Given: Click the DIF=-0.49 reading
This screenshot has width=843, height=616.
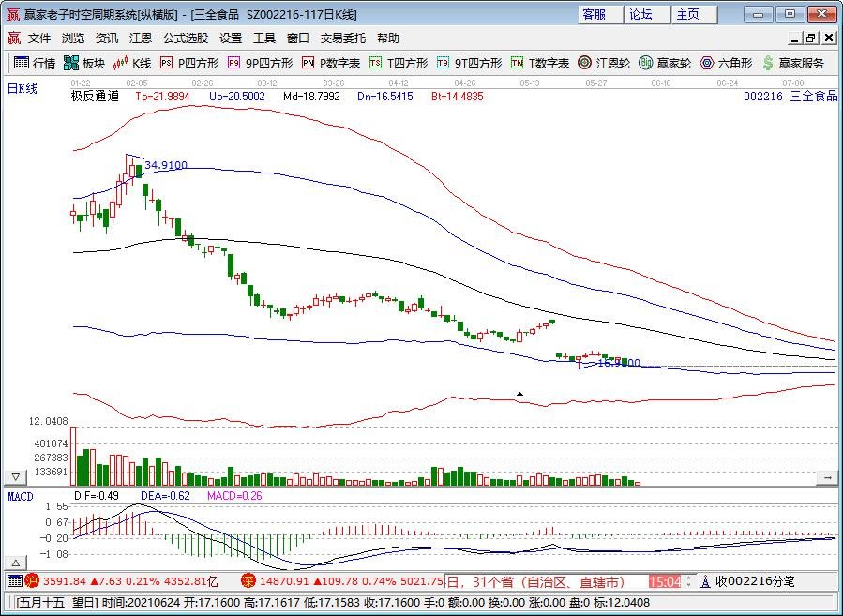Looking at the screenshot, I should point(97,496).
